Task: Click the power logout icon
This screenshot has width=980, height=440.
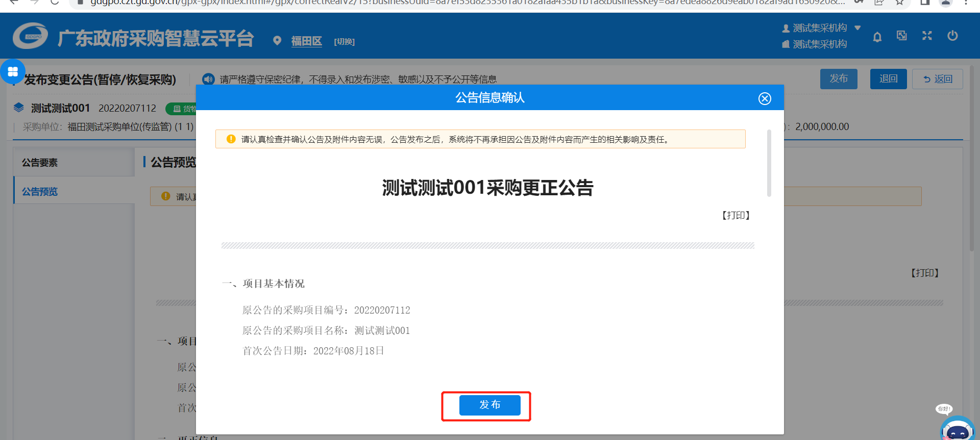Action: click(x=952, y=36)
